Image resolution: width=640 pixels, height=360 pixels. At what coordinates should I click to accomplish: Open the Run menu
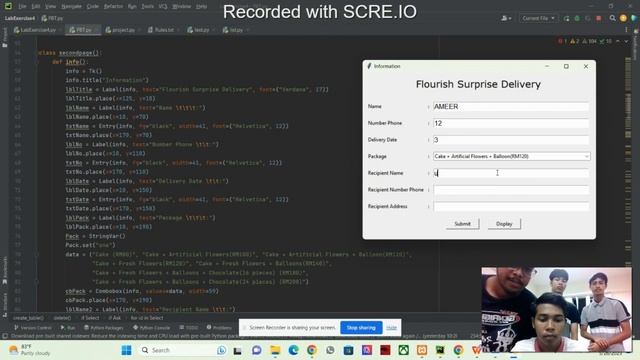pos(132,6)
